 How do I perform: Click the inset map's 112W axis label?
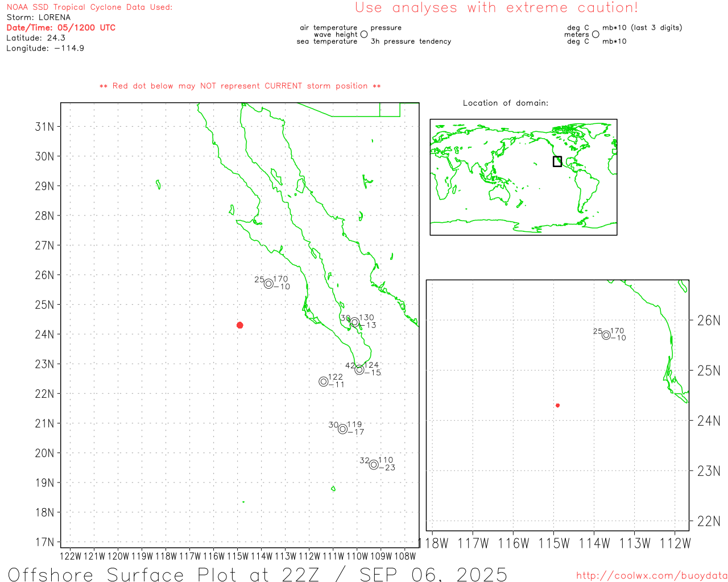click(675, 543)
